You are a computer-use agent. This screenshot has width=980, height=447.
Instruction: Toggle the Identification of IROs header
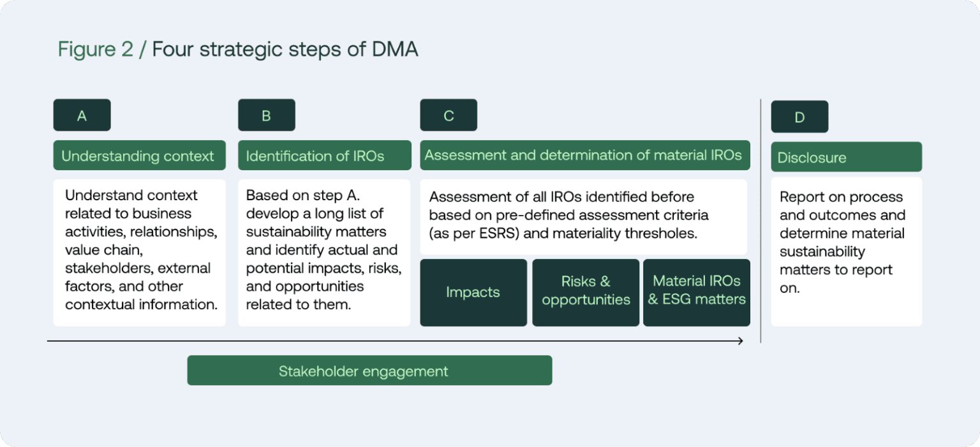tap(324, 155)
